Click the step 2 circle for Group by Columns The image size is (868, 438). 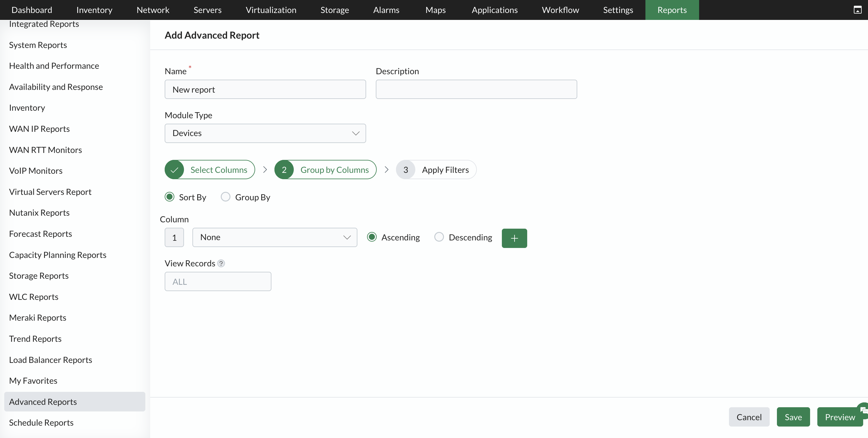[284, 170]
